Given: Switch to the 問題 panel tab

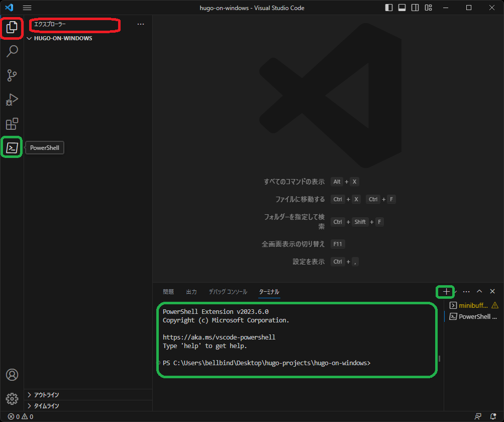Looking at the screenshot, I should (168, 292).
